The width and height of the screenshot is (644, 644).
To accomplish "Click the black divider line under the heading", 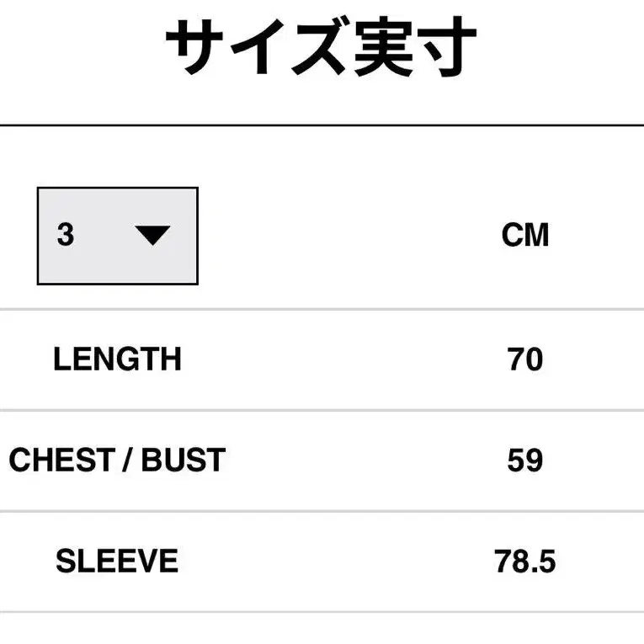I will pyautogui.click(x=322, y=125).
